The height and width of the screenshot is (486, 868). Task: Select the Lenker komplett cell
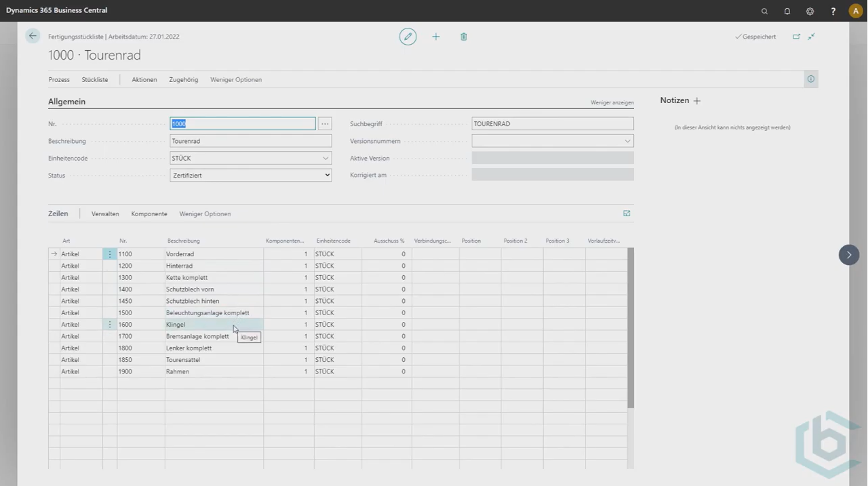214,348
